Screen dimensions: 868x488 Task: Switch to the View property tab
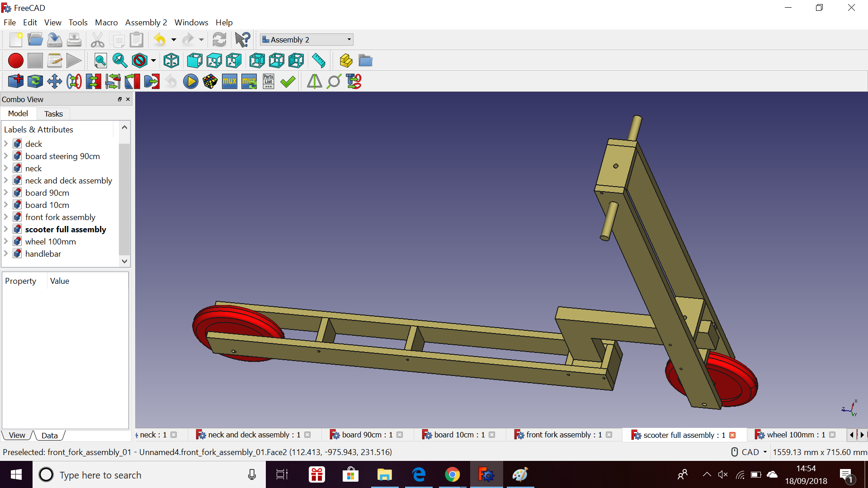tap(17, 435)
